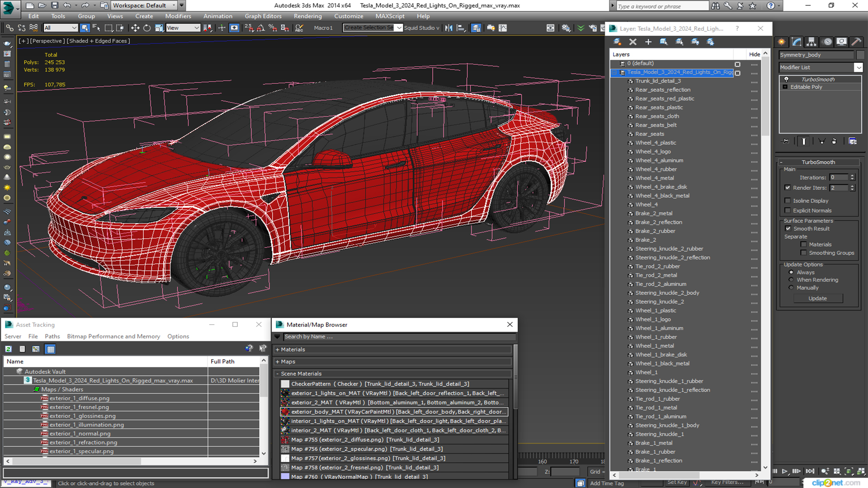This screenshot has height=488, width=868.
Task: Click the Bind to Space Warp icon
Action: click(x=33, y=28)
